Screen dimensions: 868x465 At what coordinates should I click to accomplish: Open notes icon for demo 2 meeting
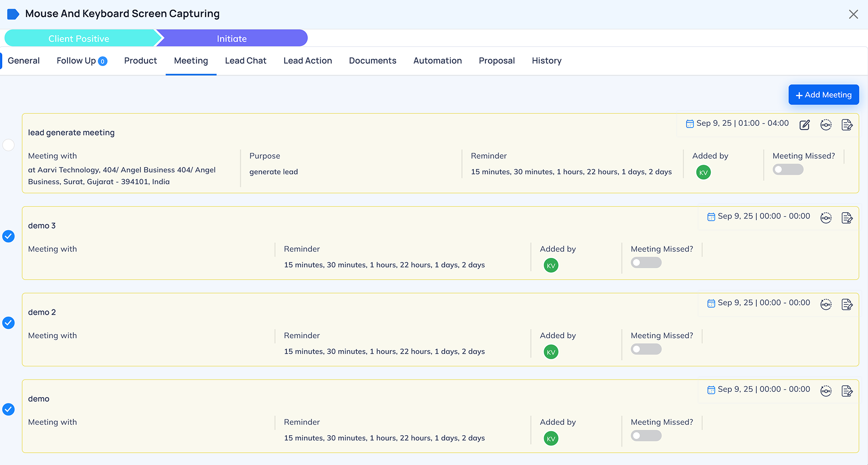pos(847,304)
